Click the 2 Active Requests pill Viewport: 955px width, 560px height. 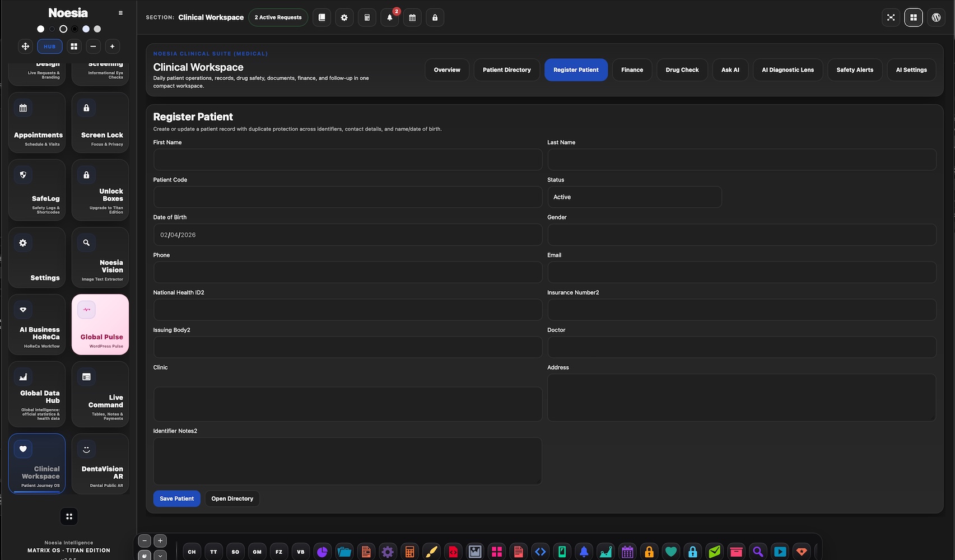278,17
